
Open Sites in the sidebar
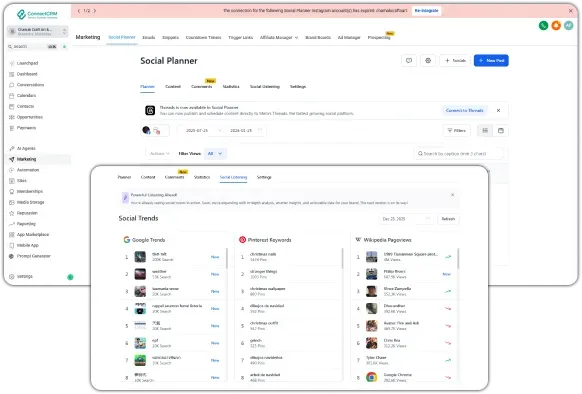[22, 180]
